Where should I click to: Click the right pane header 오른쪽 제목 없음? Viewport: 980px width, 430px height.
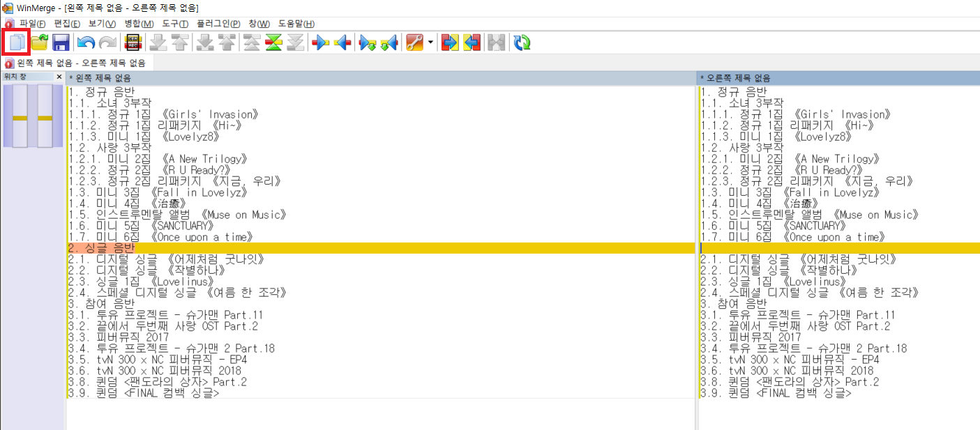839,78
